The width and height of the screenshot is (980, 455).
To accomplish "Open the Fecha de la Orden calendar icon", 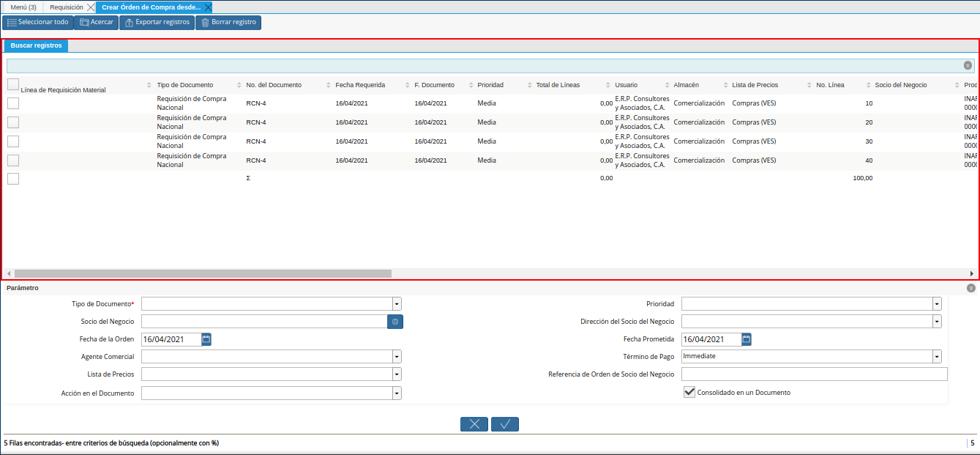I will point(206,339).
